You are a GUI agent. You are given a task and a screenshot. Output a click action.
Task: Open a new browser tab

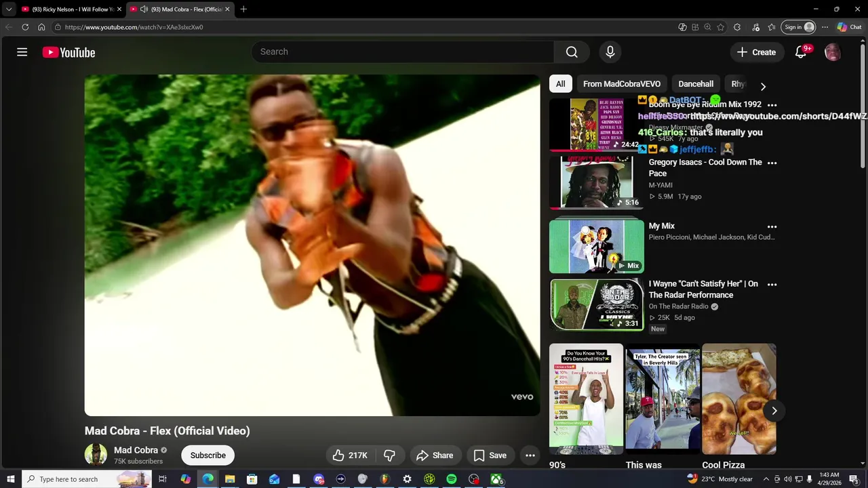pos(243,9)
